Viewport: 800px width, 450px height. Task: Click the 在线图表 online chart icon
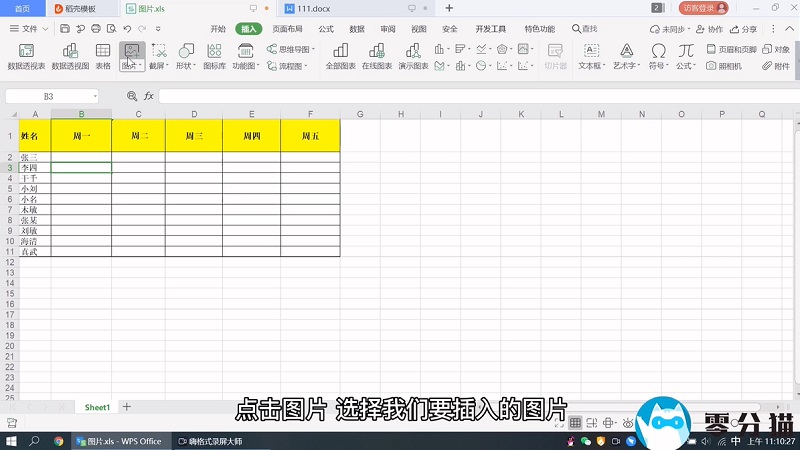376,56
